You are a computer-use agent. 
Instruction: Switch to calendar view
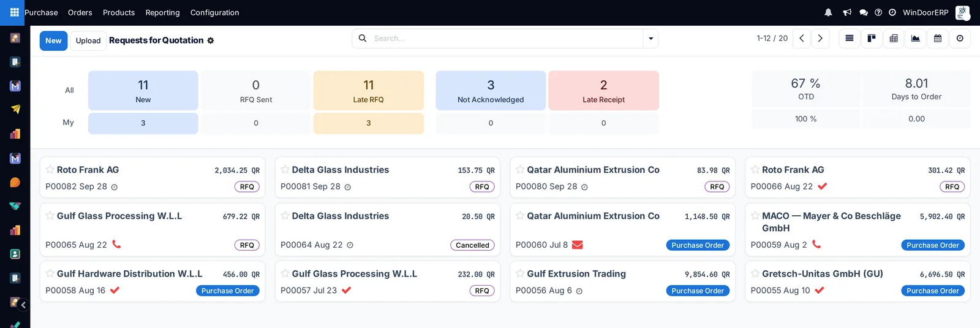938,38
